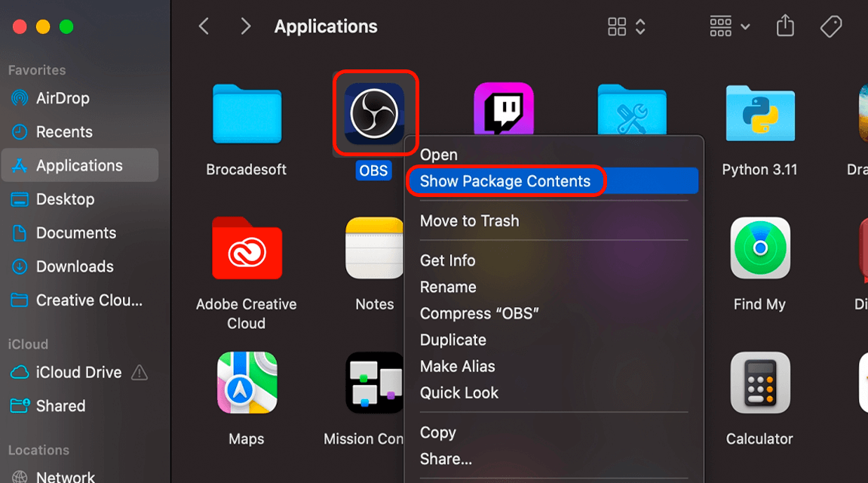Viewport: 868px width, 483px height.
Task: Select Get Info in context menu
Action: 447,260
